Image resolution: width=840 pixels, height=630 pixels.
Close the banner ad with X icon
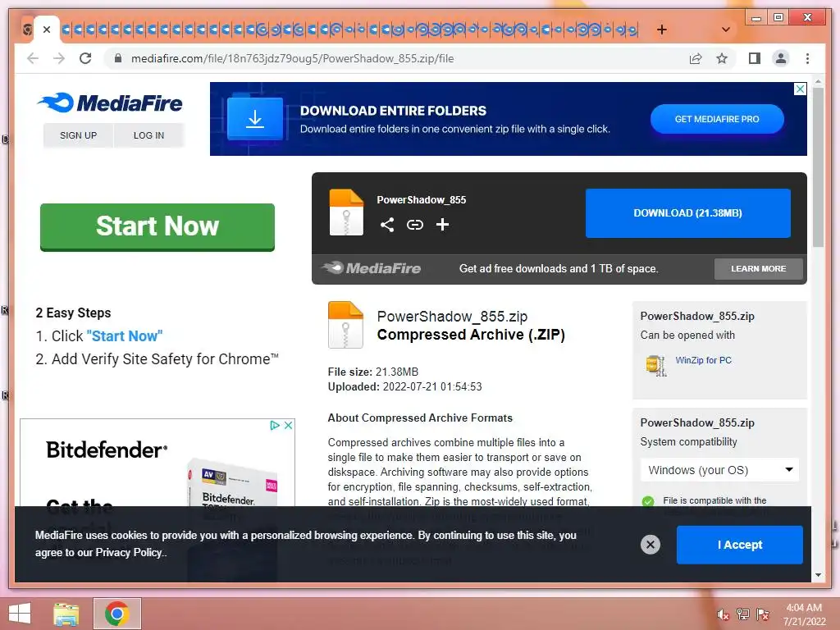tap(800, 89)
